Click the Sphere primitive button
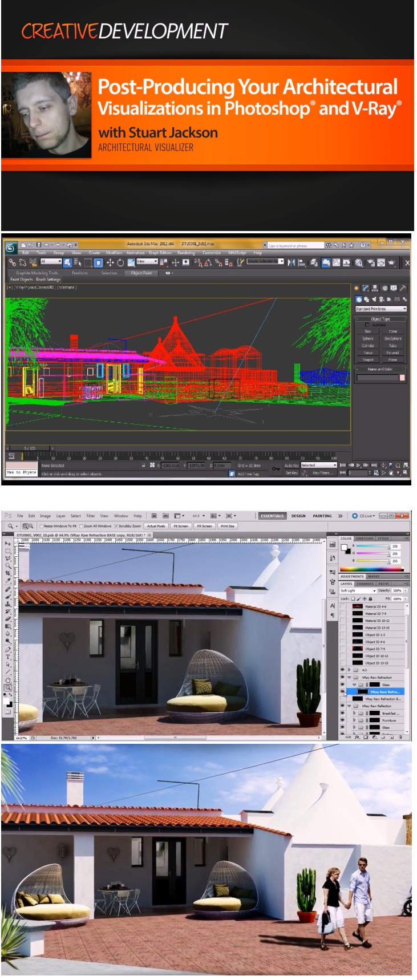Screen dimensions: 417x980 point(368,338)
